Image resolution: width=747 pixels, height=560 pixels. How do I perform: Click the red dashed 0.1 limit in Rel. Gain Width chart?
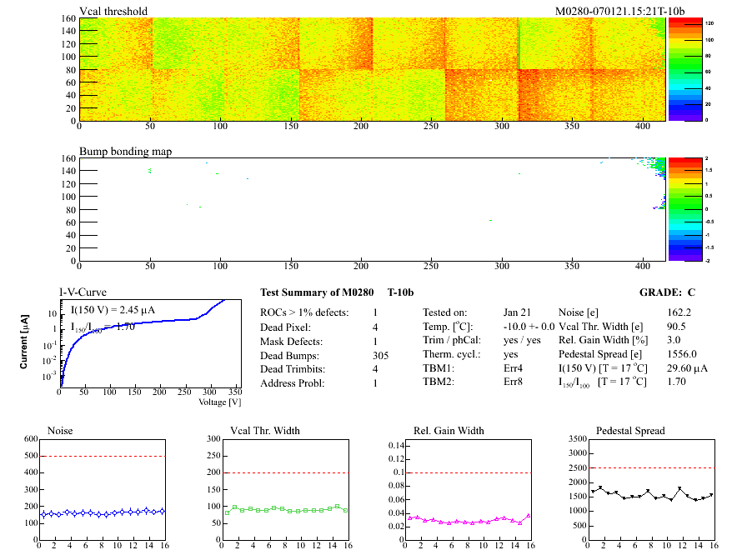coord(469,472)
